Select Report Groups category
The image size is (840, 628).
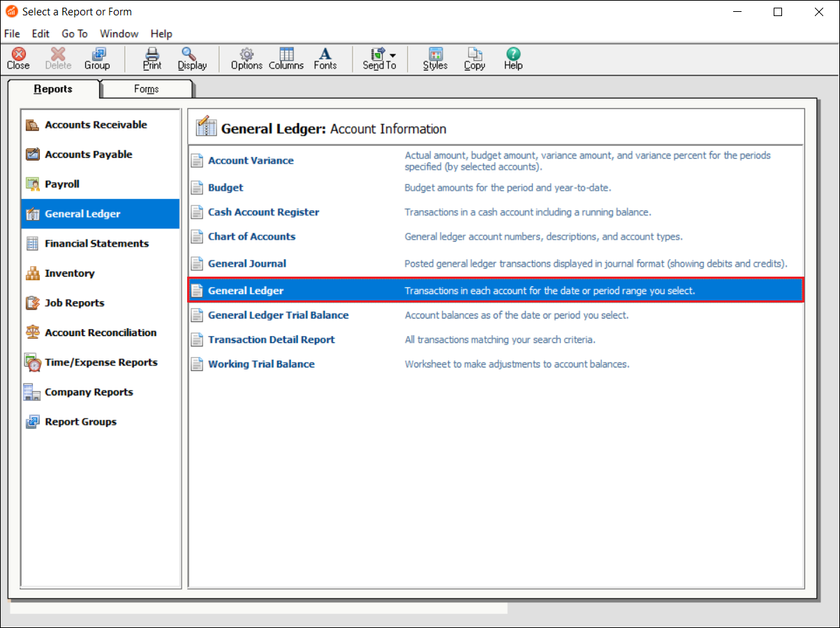point(101,422)
